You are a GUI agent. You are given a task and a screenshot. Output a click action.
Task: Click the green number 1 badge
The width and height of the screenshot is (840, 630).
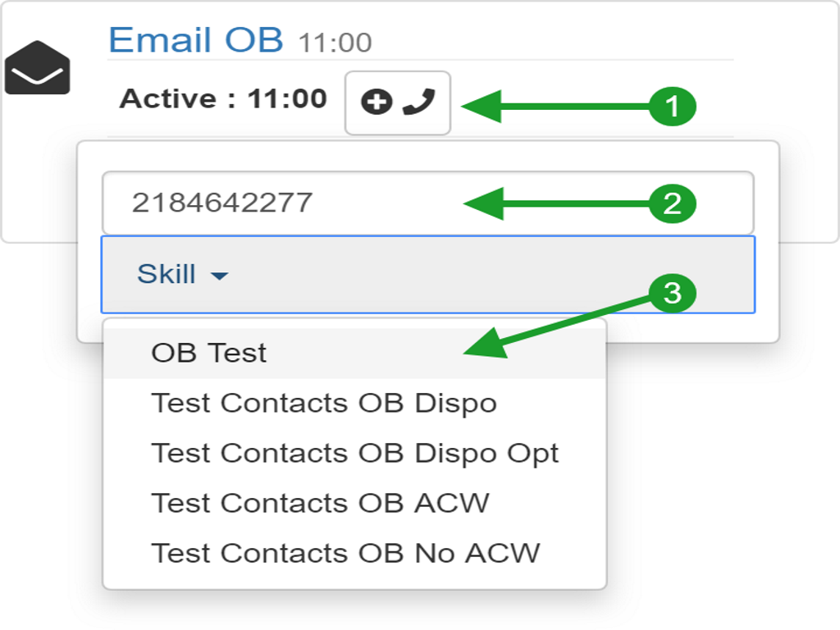[x=672, y=107]
